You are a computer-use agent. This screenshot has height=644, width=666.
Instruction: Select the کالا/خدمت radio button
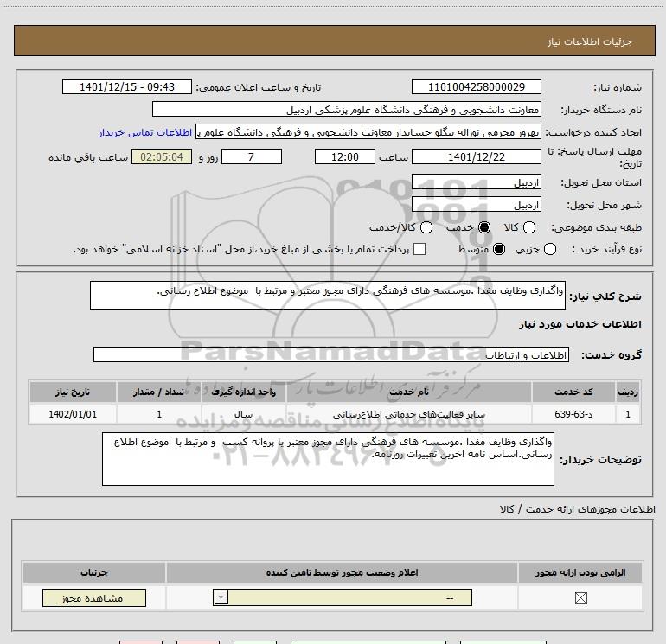tap(426, 227)
